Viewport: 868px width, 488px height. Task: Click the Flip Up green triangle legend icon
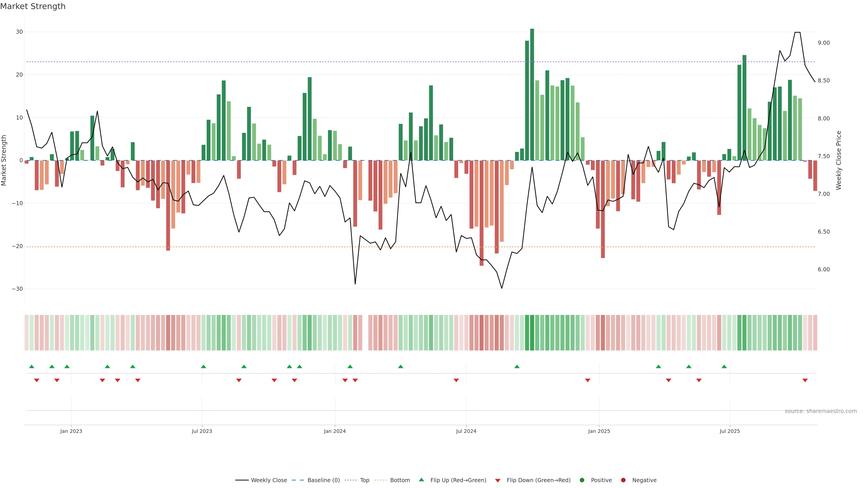[421, 480]
